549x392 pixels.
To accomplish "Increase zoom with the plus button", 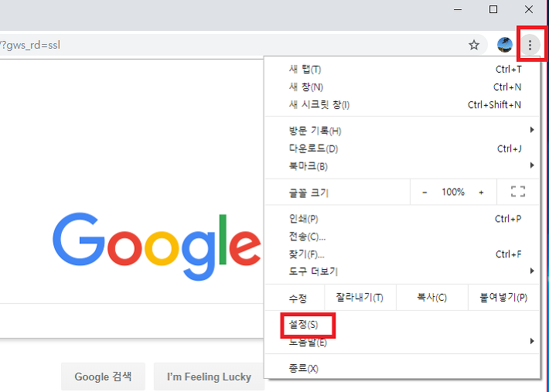I will [481, 193].
